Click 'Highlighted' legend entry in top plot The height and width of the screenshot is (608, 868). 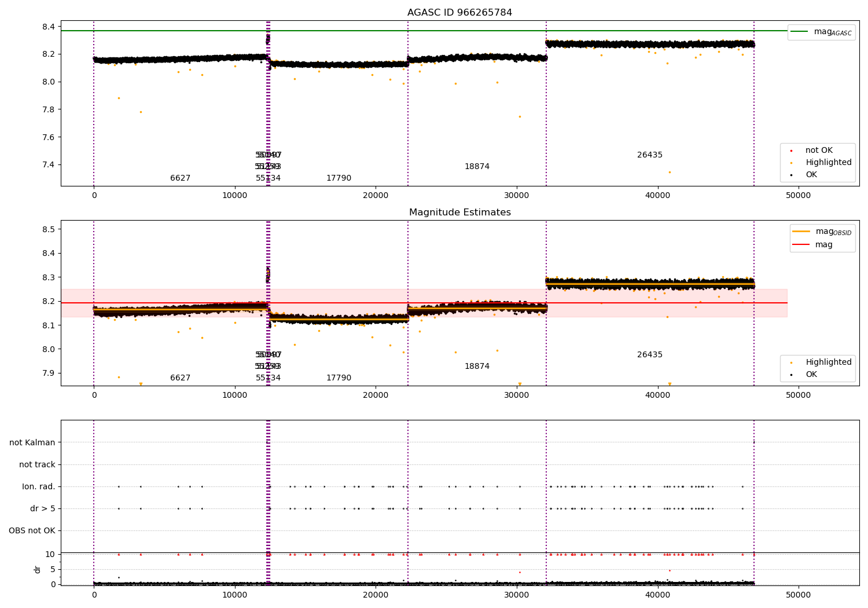point(829,163)
